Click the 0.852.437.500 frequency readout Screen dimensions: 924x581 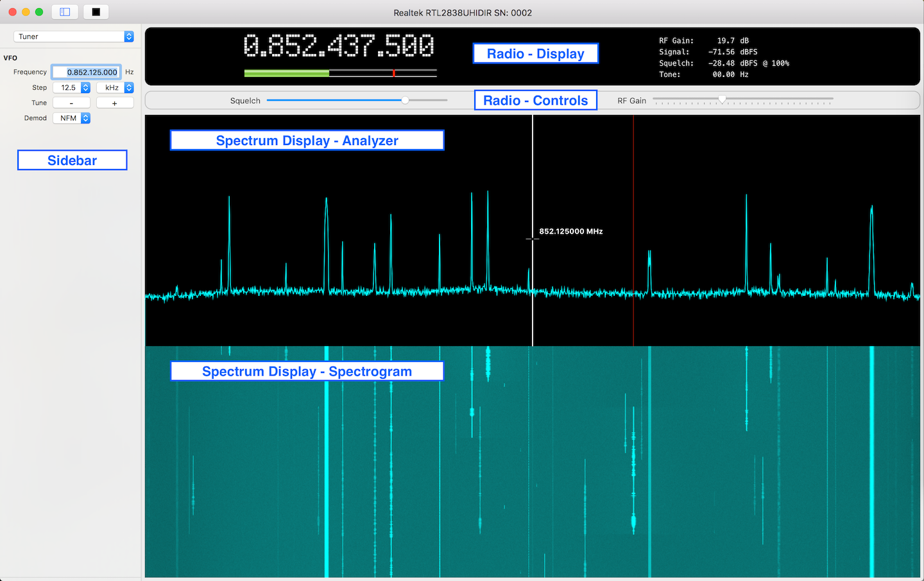tap(339, 46)
